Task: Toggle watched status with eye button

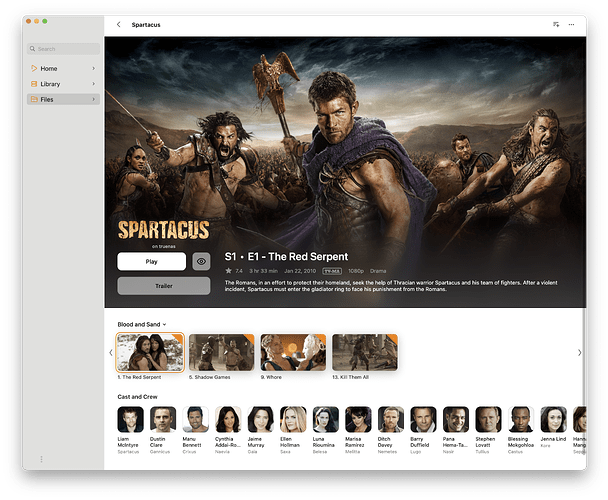Action: tap(201, 261)
